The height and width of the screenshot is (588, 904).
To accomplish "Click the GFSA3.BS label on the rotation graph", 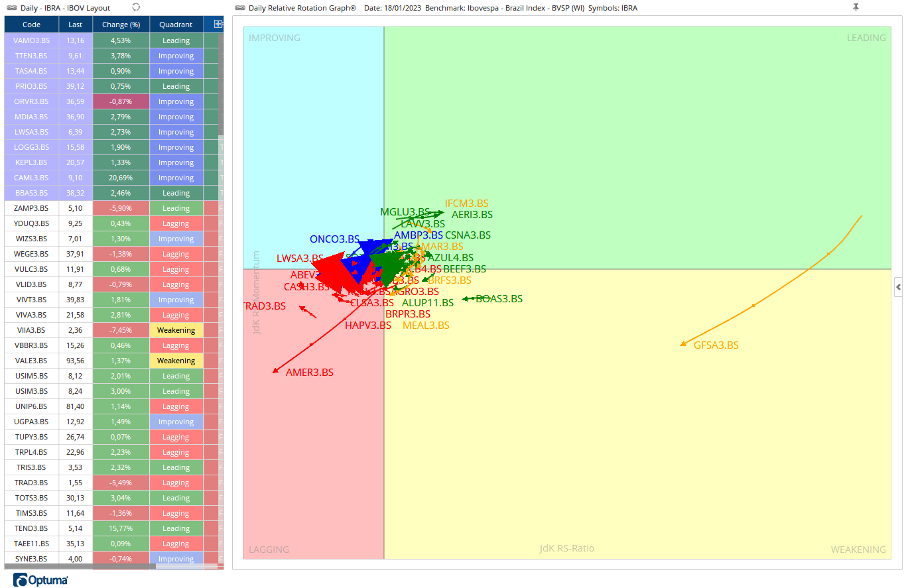I will click(716, 345).
